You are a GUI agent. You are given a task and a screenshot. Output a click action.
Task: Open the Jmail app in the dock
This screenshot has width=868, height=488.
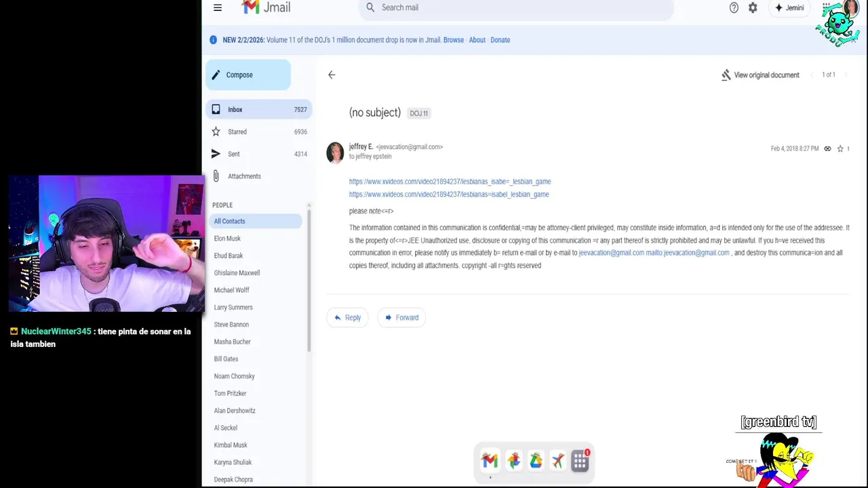coord(490,461)
